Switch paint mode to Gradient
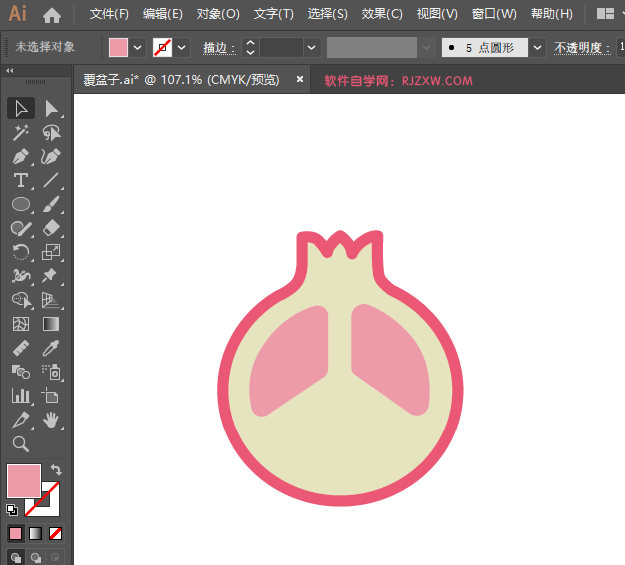Image resolution: width=625 pixels, height=565 pixels. pyautogui.click(x=35, y=533)
